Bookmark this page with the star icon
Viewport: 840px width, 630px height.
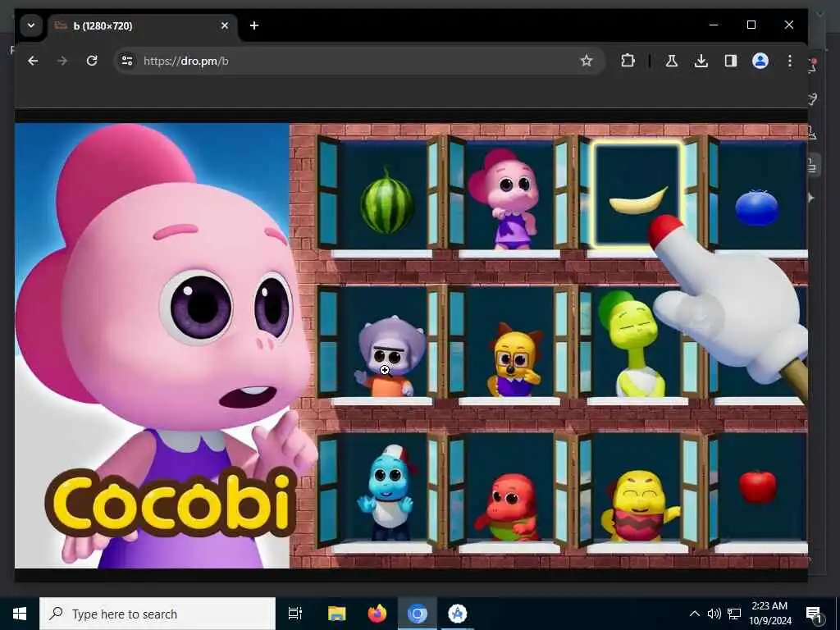[587, 61]
